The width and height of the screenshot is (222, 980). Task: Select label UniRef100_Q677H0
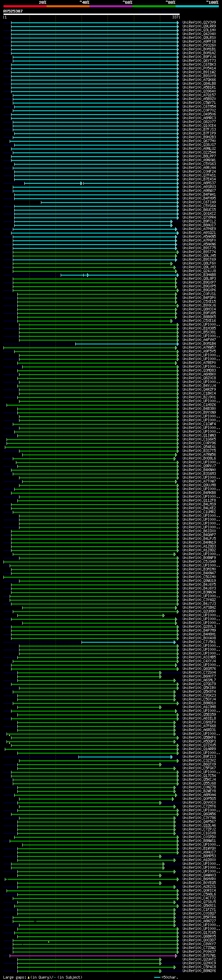pos(199,141)
